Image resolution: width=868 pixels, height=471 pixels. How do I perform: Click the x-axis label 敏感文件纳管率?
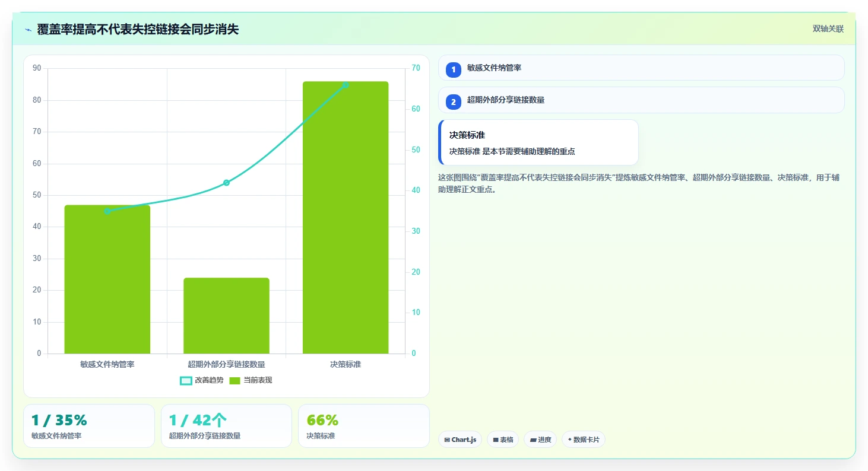[107, 364]
